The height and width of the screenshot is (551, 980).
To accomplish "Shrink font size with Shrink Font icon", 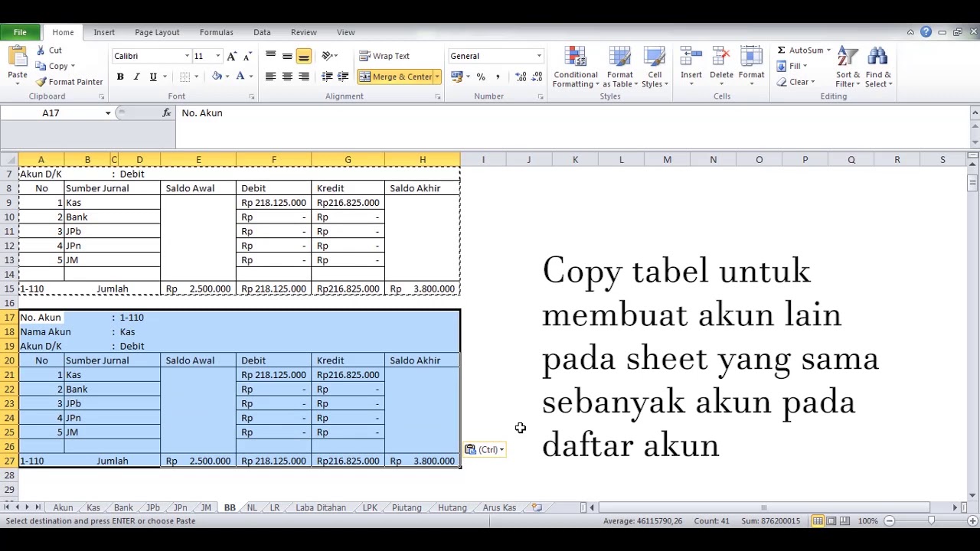I will 247,56.
